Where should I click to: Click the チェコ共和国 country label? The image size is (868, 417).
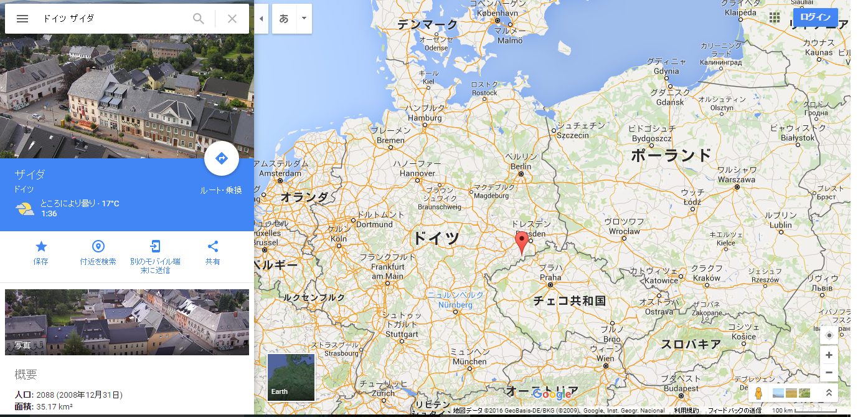pos(569,300)
